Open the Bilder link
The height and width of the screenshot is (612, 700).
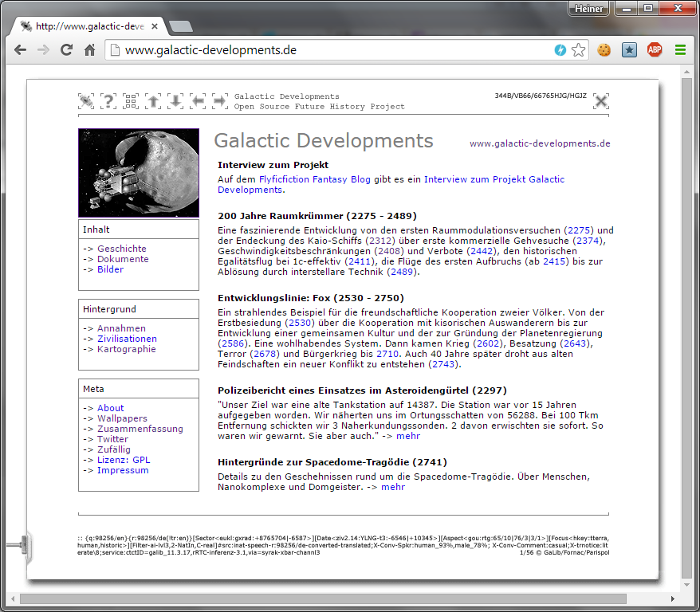[x=110, y=269]
